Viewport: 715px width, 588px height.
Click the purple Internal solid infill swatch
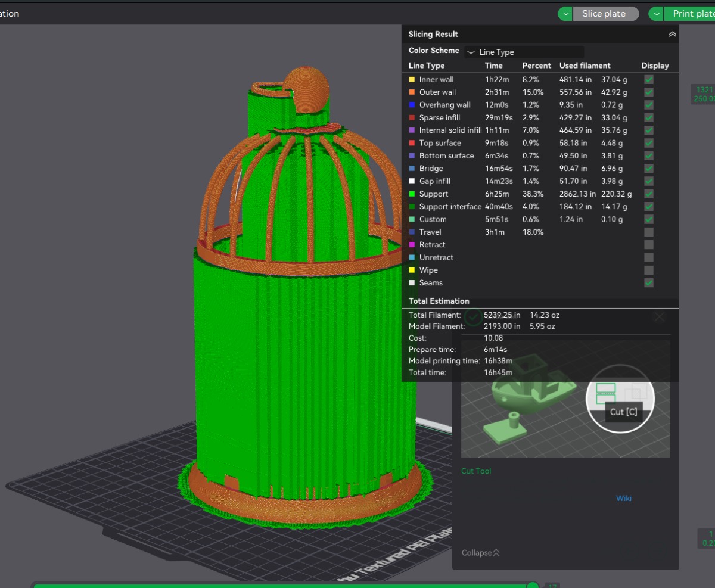(x=412, y=130)
